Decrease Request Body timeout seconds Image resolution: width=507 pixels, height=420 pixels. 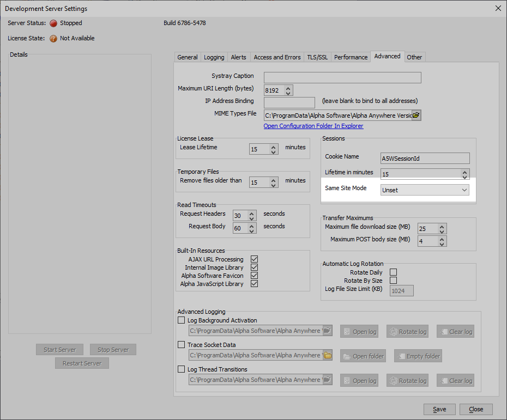click(x=251, y=231)
